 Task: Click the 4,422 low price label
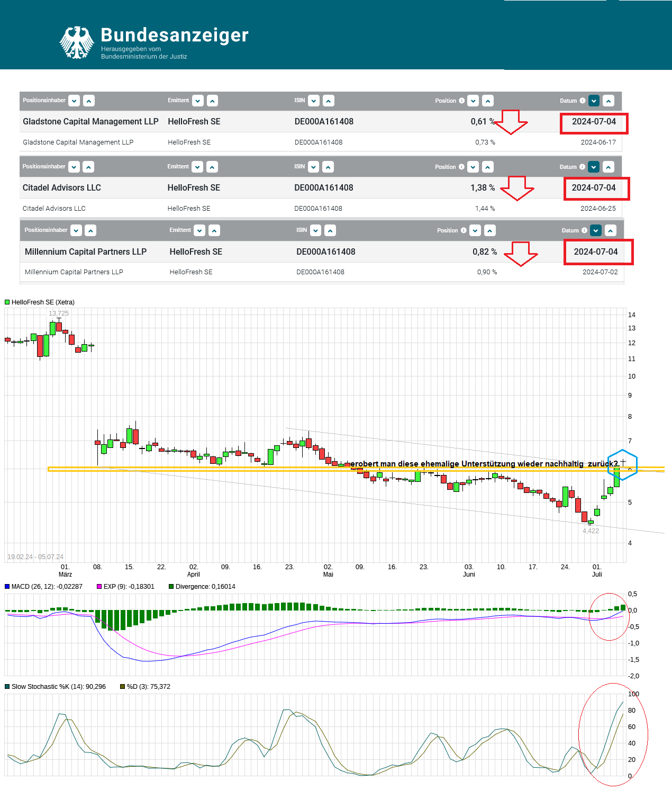click(591, 531)
